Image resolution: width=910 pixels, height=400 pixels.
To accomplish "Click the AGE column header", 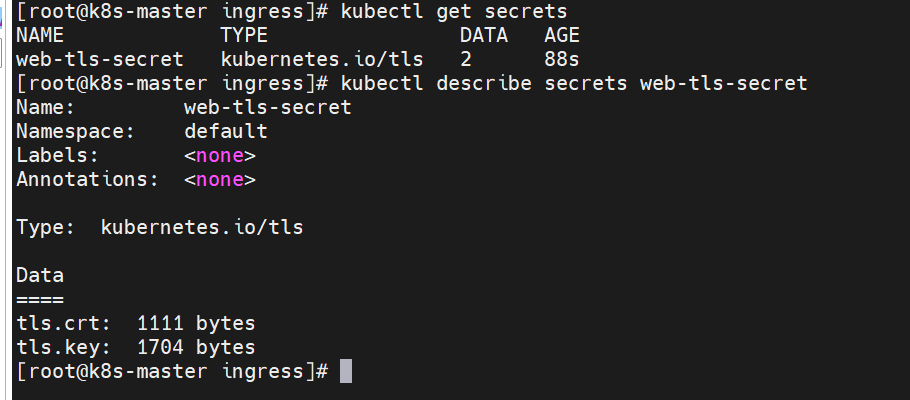I will point(562,35).
